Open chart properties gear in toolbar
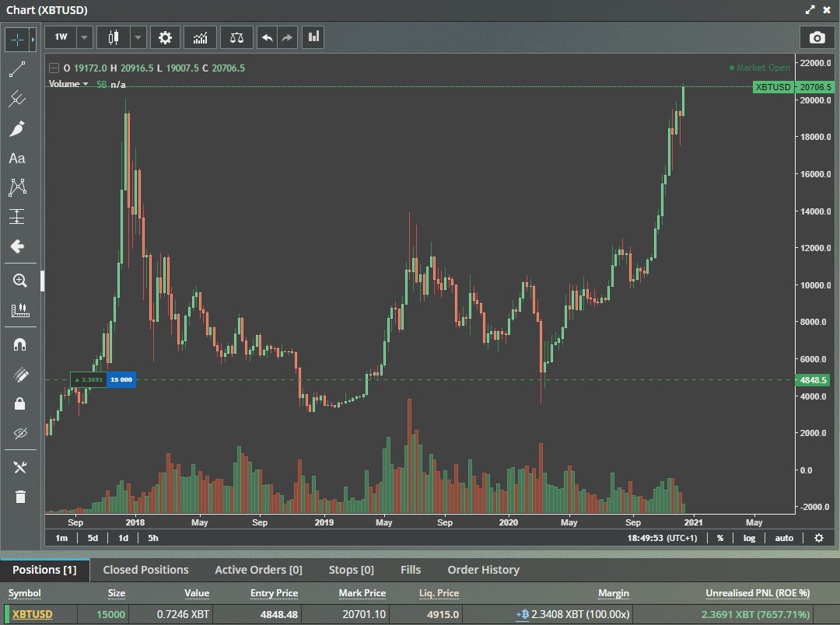 [165, 37]
